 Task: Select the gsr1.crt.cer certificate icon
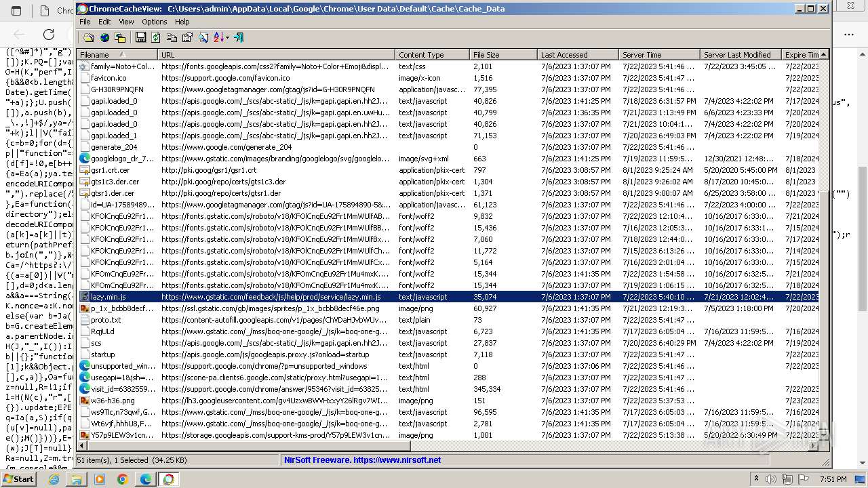coord(85,170)
